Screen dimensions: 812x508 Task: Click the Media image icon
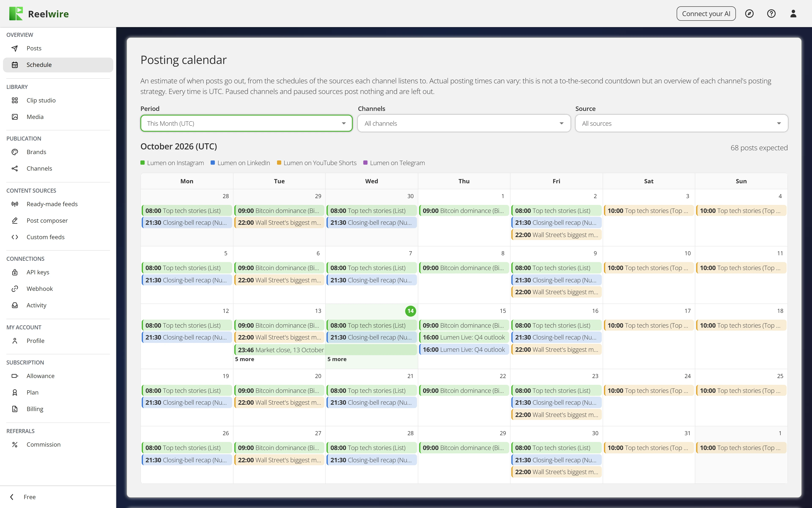coord(15,117)
